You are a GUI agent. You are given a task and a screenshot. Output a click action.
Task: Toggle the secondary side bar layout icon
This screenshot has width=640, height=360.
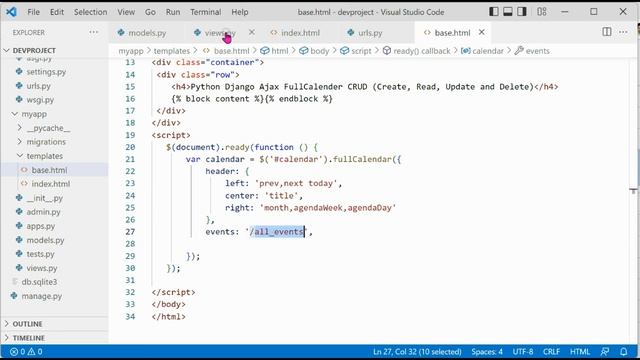click(521, 12)
